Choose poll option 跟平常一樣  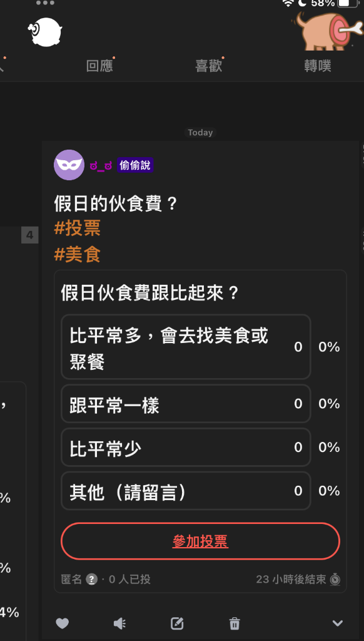pos(186,404)
